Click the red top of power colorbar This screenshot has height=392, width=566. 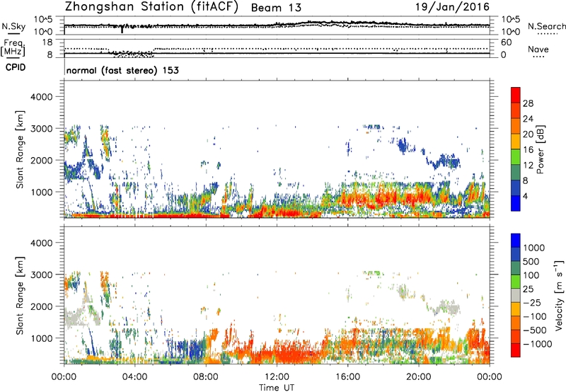[516, 96]
